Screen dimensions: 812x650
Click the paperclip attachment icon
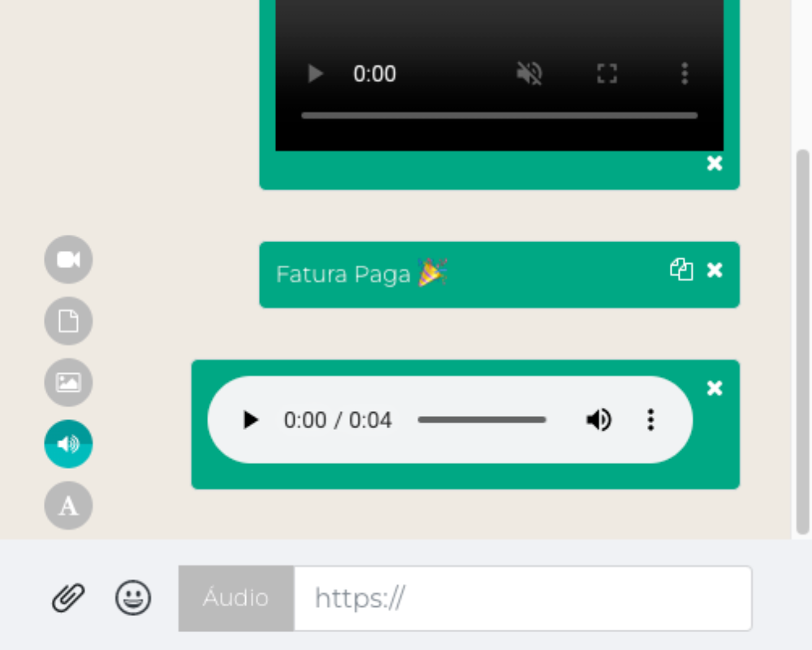(69, 599)
